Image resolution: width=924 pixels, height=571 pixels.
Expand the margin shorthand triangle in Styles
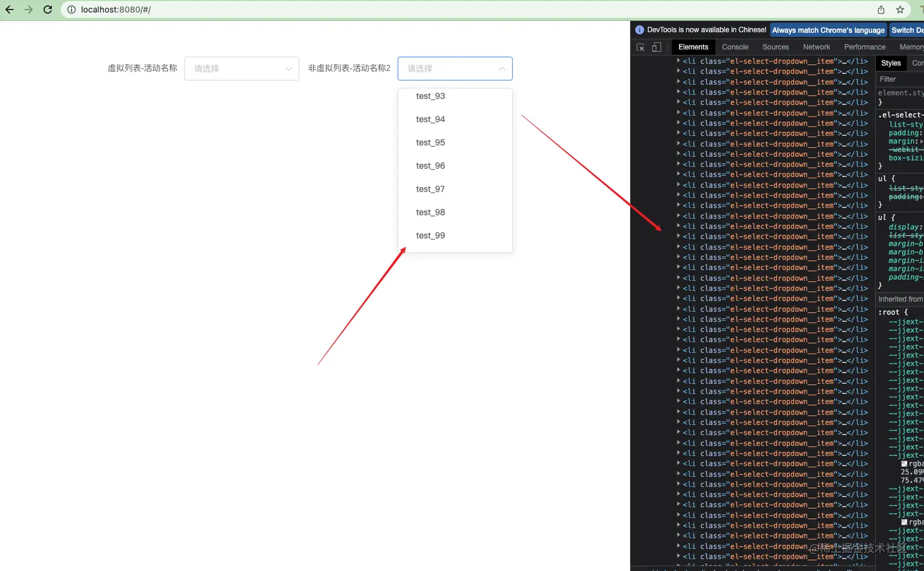click(922, 141)
